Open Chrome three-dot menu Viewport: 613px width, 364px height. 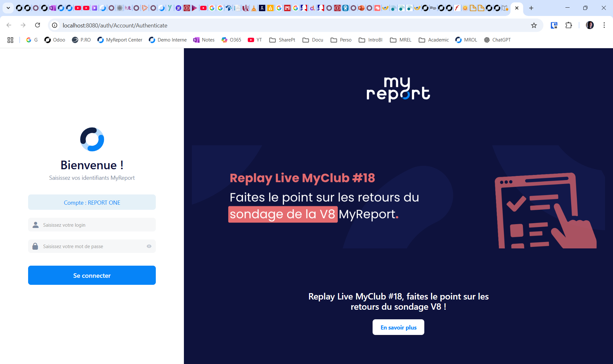[x=604, y=25]
